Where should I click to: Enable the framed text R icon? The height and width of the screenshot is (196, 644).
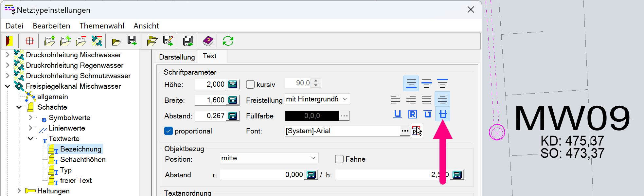(412, 114)
